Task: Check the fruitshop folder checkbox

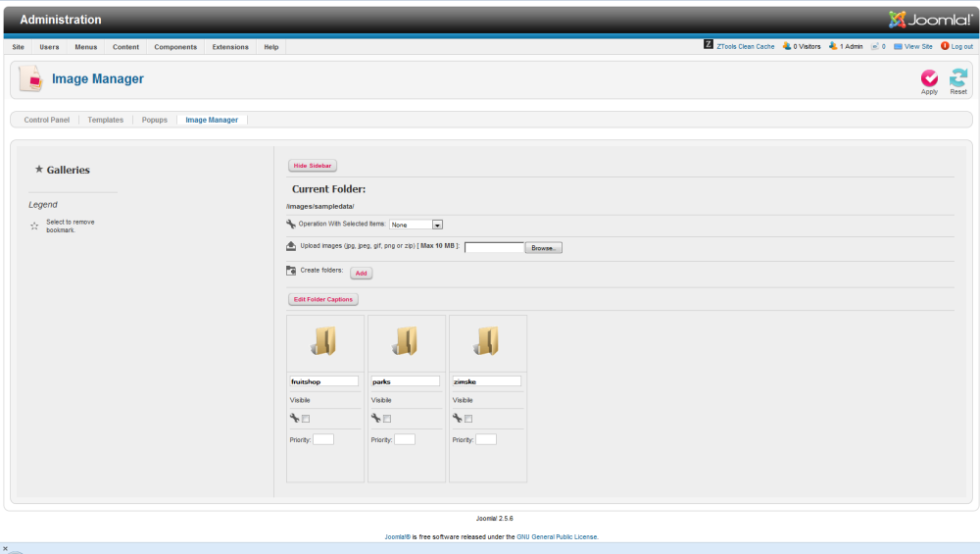Action: tap(306, 419)
